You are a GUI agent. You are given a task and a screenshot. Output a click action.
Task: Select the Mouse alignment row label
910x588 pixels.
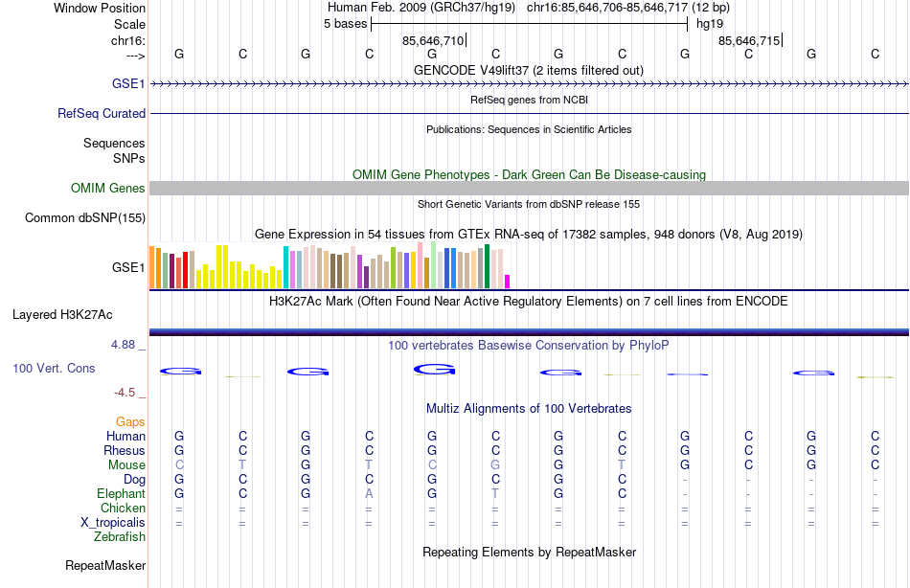[126, 465]
